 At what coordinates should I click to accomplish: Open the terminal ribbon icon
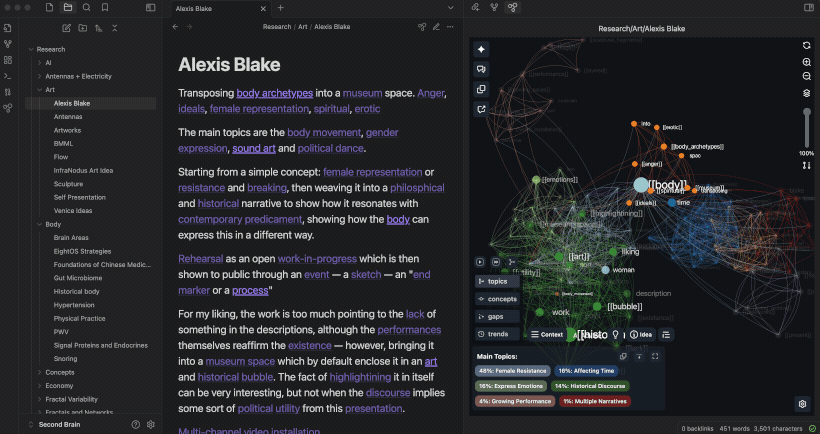(7, 76)
